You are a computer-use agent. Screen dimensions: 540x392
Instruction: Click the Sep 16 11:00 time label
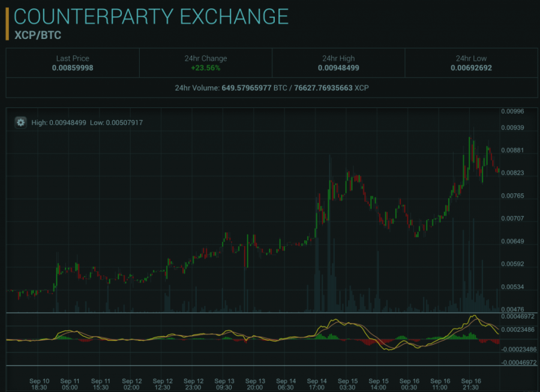[x=440, y=384]
